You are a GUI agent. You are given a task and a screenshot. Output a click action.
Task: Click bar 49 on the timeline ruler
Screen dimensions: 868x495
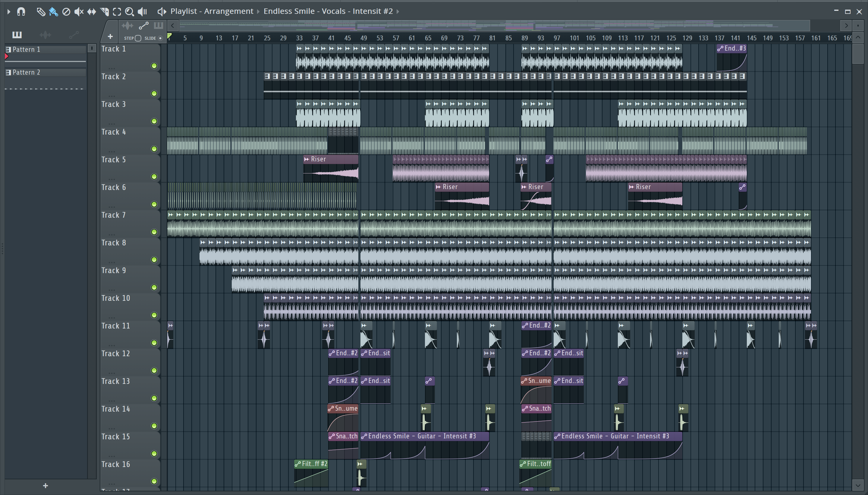[364, 38]
